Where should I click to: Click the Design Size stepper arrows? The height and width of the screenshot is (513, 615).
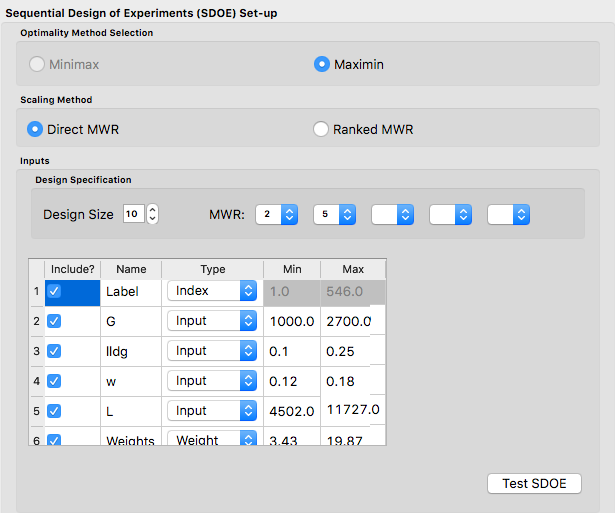pyautogui.click(x=153, y=215)
